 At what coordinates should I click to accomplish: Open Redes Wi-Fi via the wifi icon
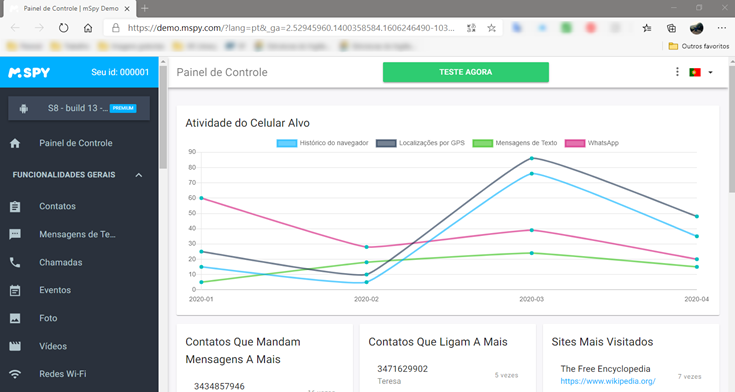click(15, 374)
